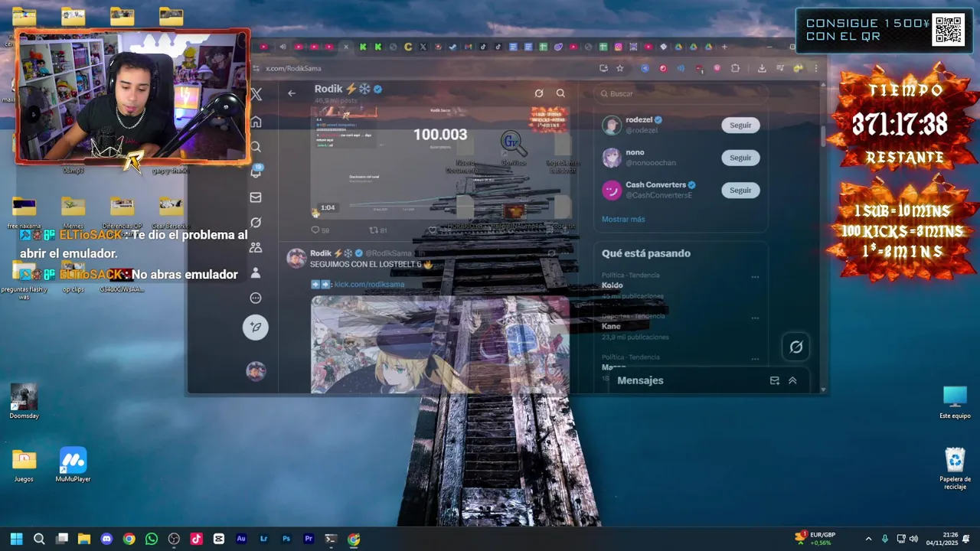The image size is (980, 551).
Task: Go back with the profile back arrow
Action: [x=292, y=93]
